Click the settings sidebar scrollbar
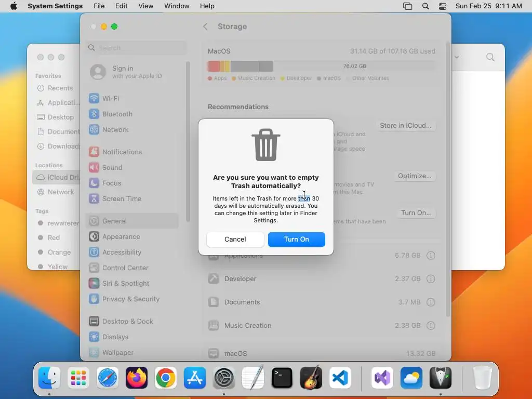 [x=188, y=141]
